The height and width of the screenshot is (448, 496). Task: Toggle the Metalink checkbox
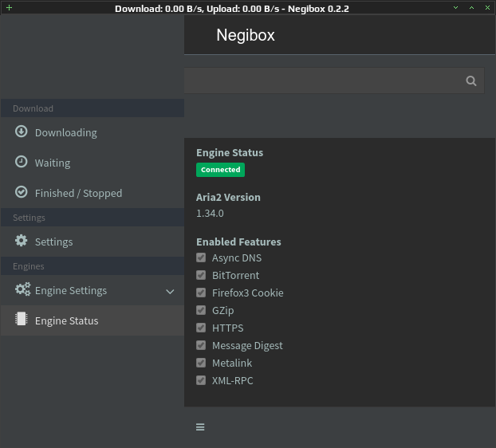201,363
